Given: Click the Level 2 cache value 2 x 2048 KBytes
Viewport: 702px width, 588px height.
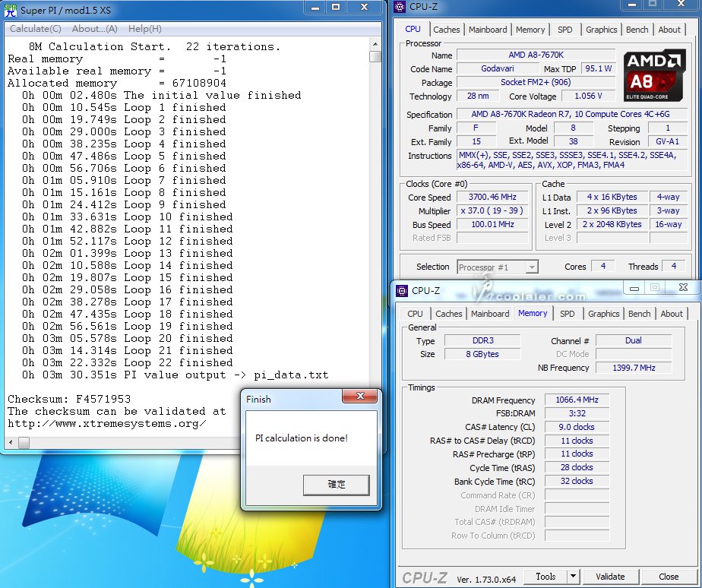Looking at the screenshot, I should (612, 224).
